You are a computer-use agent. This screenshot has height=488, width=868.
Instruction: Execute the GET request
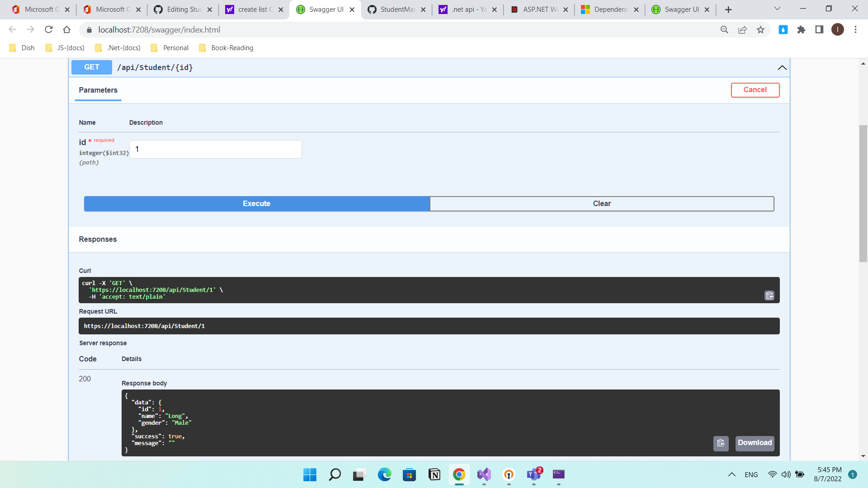(256, 203)
